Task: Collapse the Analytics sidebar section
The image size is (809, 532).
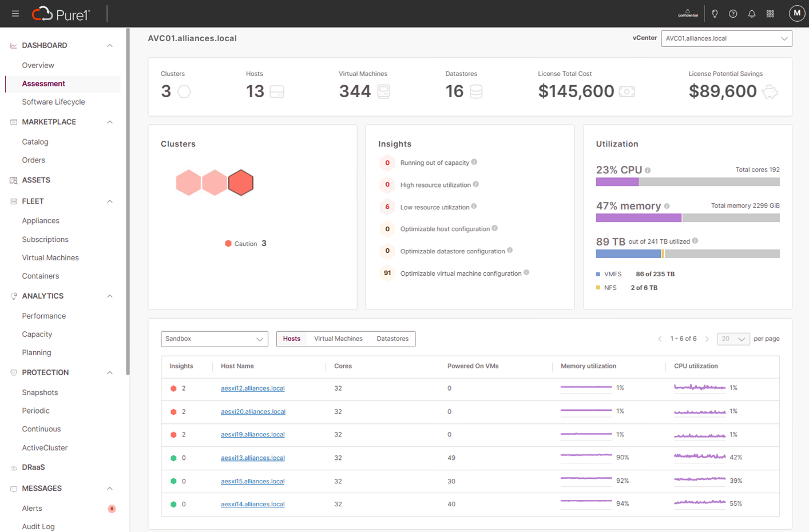Action: 110,296
